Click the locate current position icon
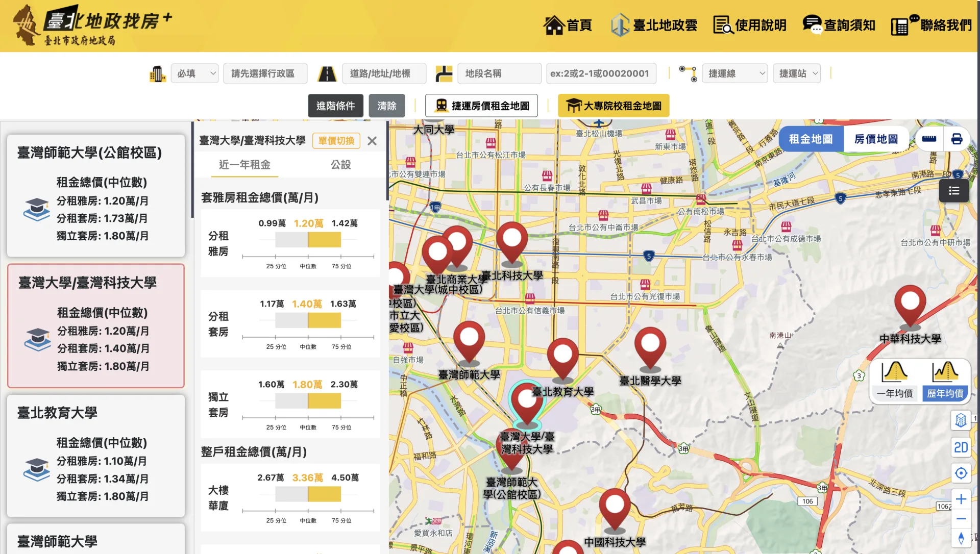 [962, 473]
